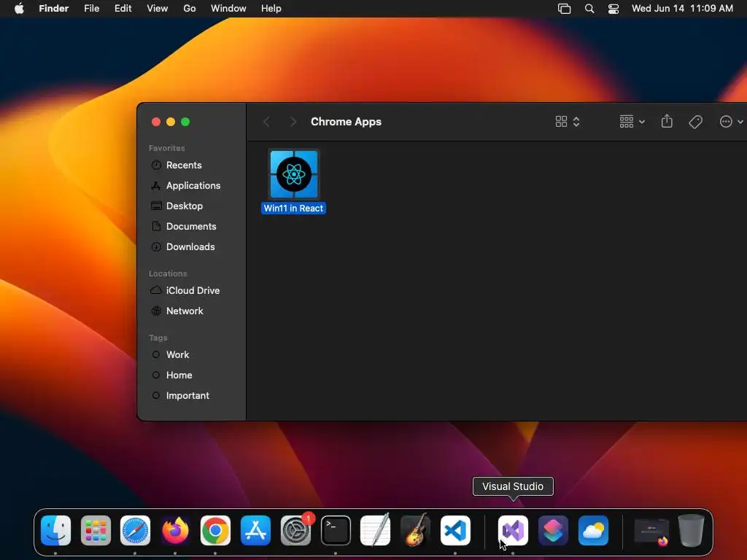The image size is (747, 560).
Task: Click the date and time clock
Action: [682, 9]
